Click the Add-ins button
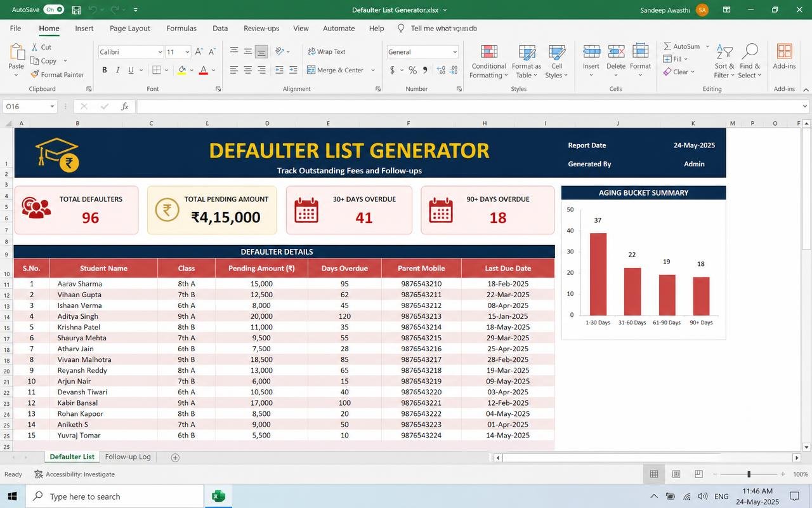 (x=784, y=57)
